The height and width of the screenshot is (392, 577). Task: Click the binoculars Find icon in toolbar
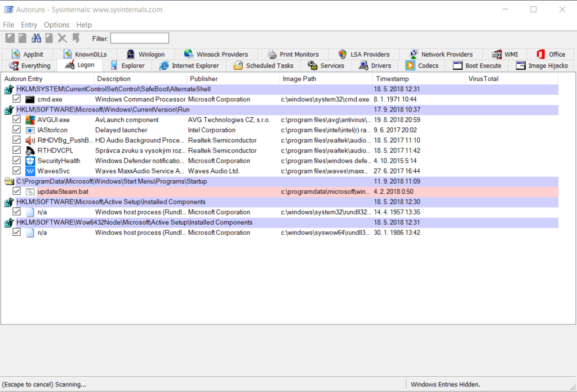37,38
